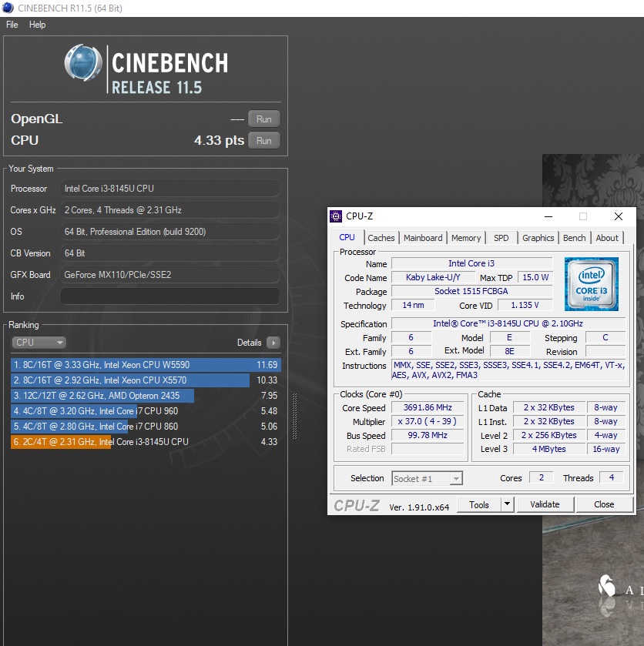Click the Validate button

(x=545, y=504)
